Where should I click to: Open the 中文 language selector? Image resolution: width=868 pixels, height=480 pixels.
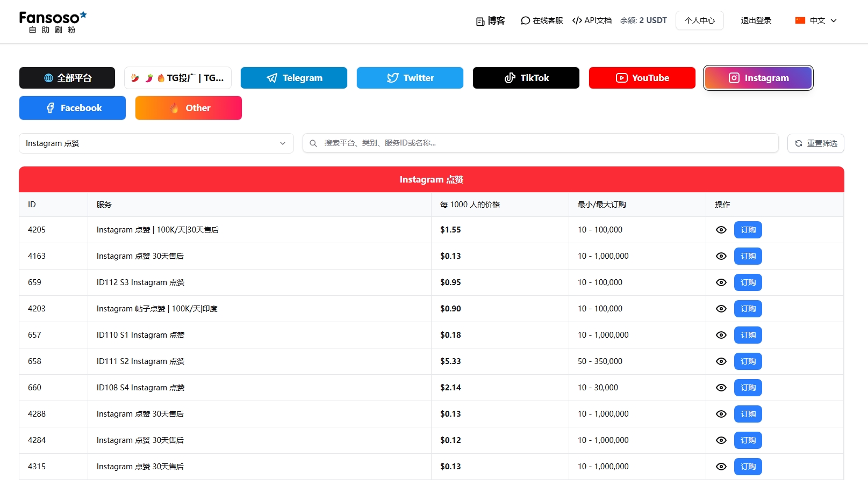point(816,20)
